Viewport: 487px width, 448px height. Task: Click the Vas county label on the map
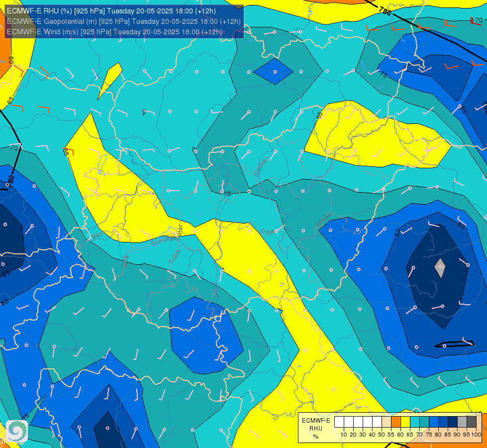click(97, 236)
